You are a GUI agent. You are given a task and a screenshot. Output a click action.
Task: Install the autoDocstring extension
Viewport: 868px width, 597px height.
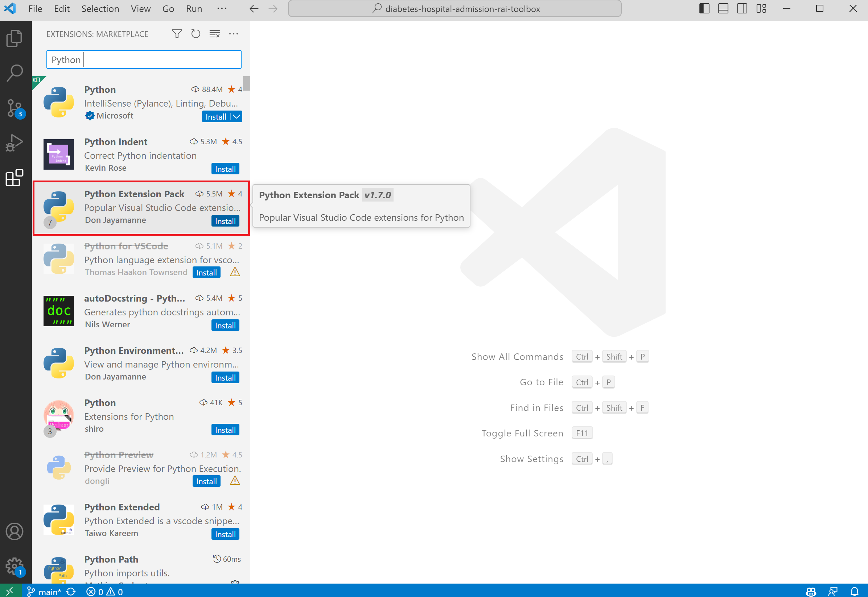[226, 325]
